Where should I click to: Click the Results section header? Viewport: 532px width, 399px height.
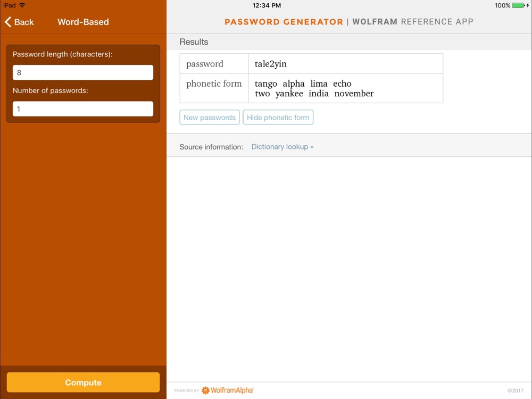pyautogui.click(x=194, y=41)
